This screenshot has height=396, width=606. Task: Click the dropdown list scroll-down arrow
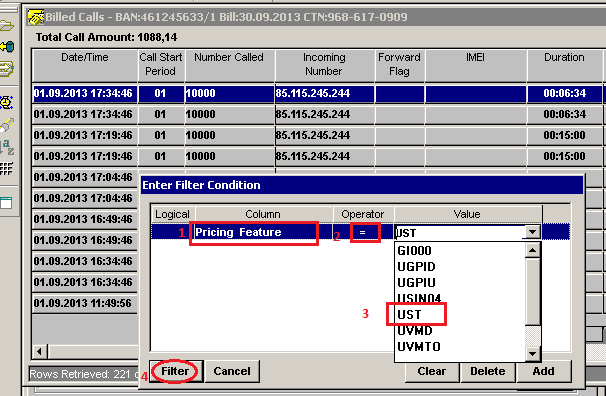[533, 353]
